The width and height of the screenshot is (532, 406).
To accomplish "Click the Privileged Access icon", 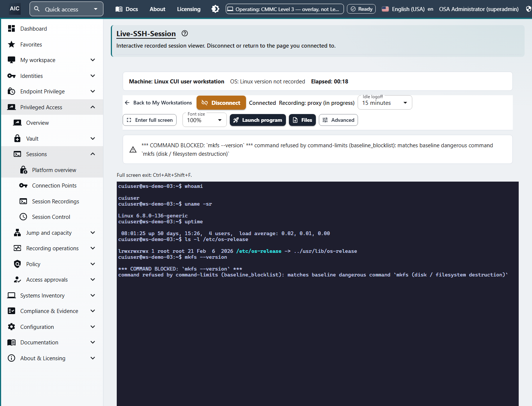I will click(x=11, y=107).
